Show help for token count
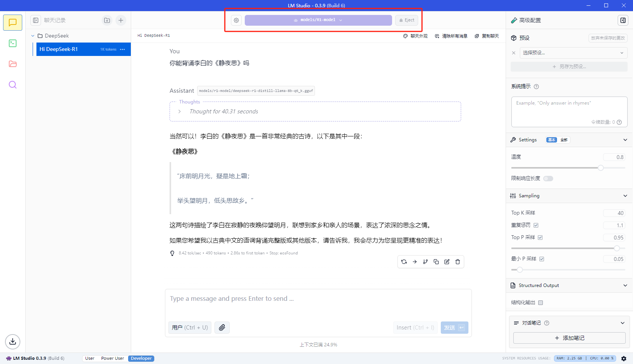 [619, 122]
